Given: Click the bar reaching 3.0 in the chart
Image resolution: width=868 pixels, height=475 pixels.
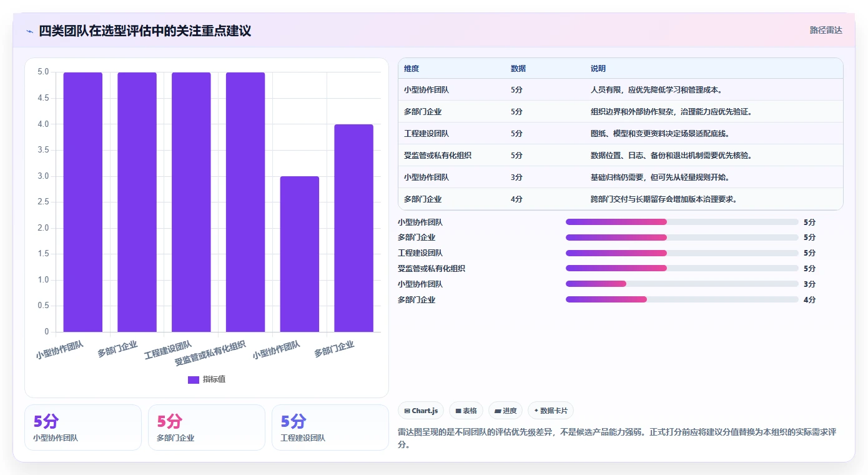Looking at the screenshot, I should (300, 254).
